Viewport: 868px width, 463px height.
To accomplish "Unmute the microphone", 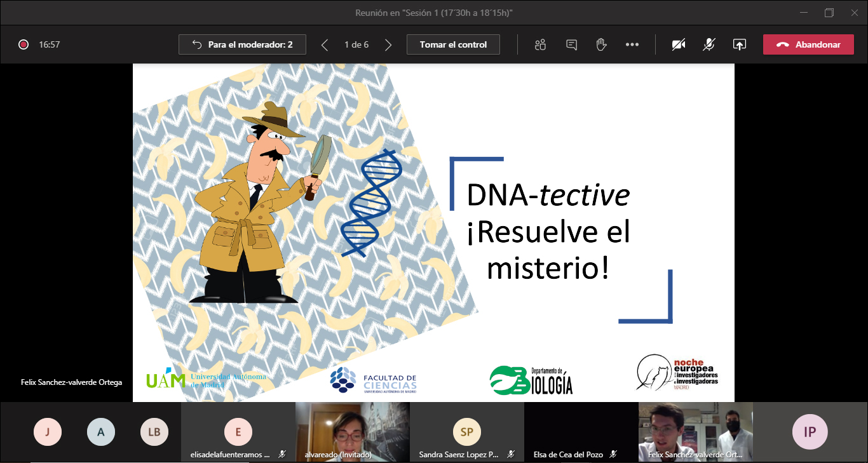I will [709, 44].
